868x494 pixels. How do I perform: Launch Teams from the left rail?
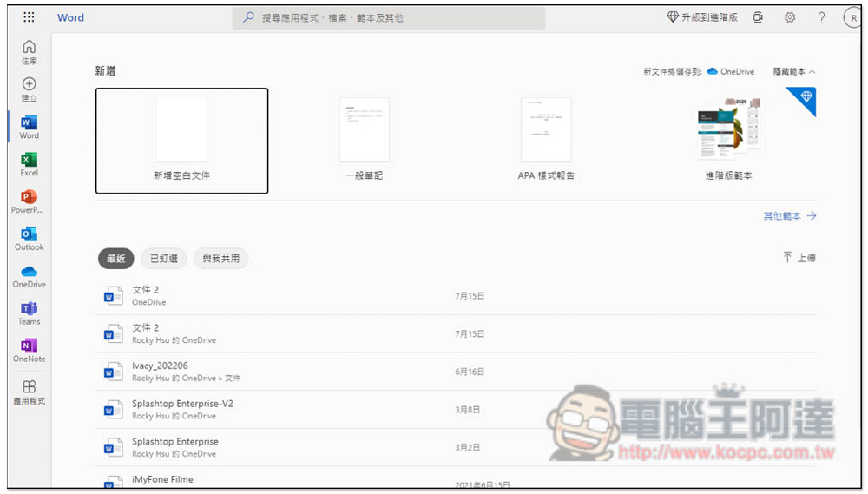coord(29,313)
